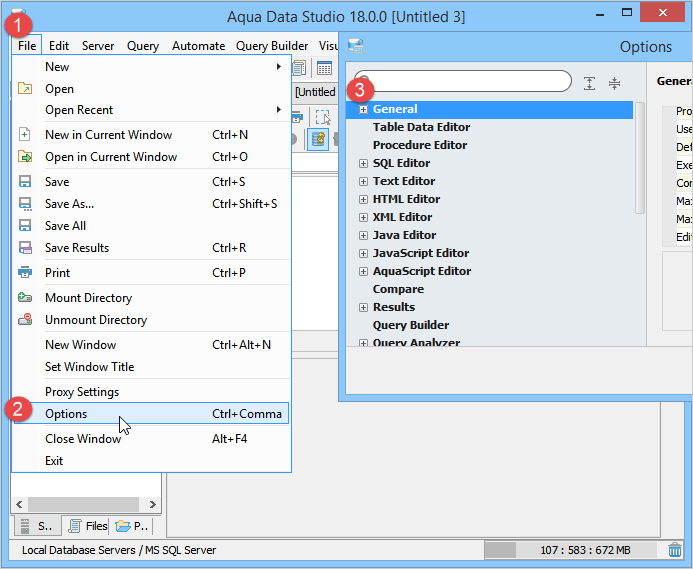Switch to the S.. servers tab

pos(37,526)
